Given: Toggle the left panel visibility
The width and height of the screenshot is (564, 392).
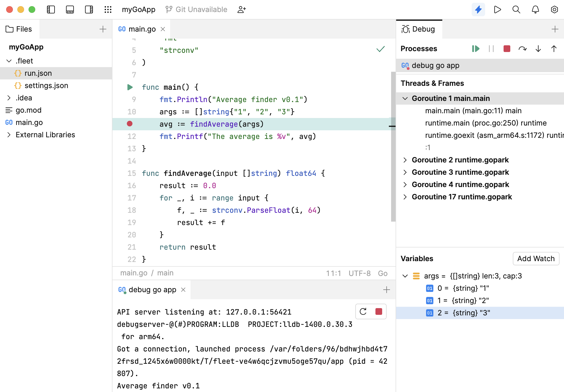Looking at the screenshot, I should 51,9.
